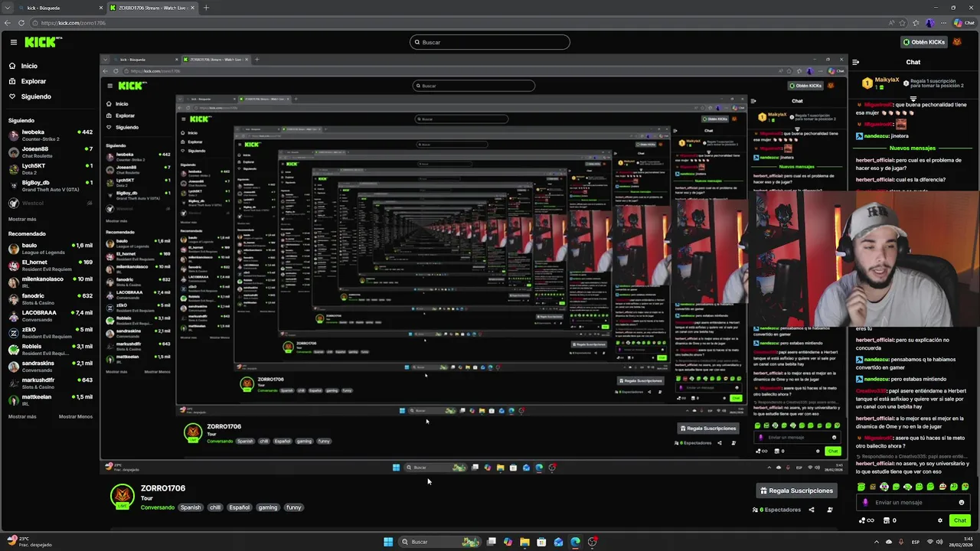
Task: Click the ZORRO1706 streamer avatar
Action: (122, 497)
